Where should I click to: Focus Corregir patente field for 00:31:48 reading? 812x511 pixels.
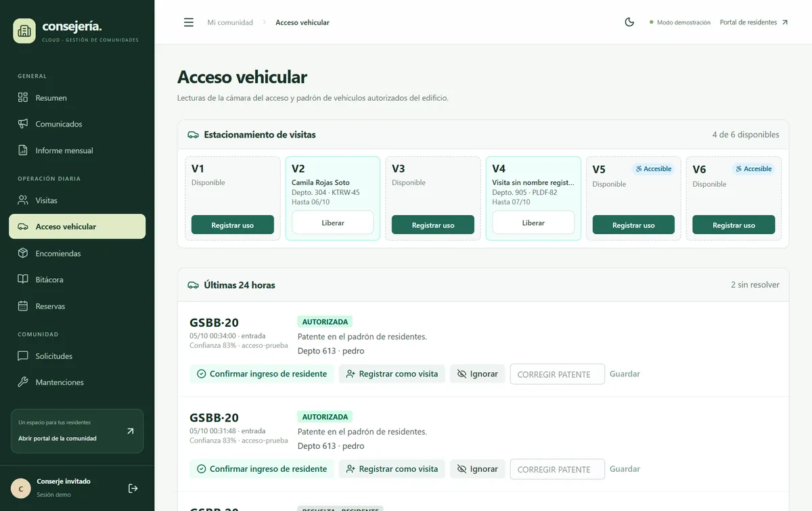(558, 469)
